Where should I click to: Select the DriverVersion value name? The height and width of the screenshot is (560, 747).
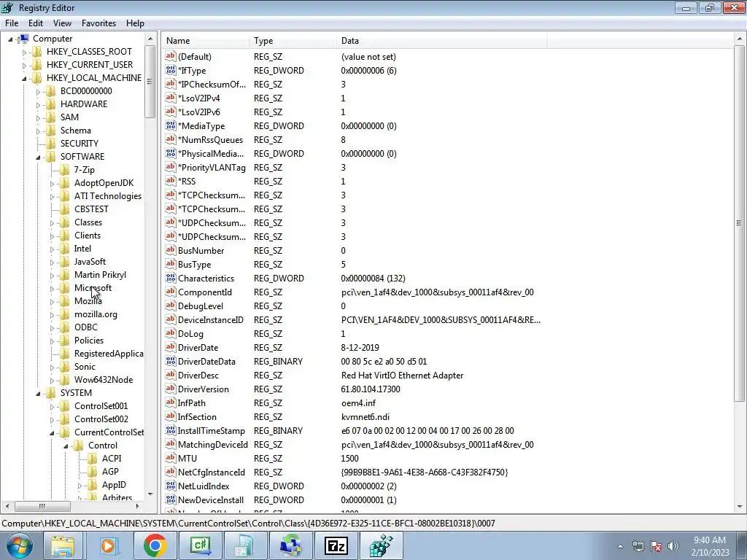[203, 389]
